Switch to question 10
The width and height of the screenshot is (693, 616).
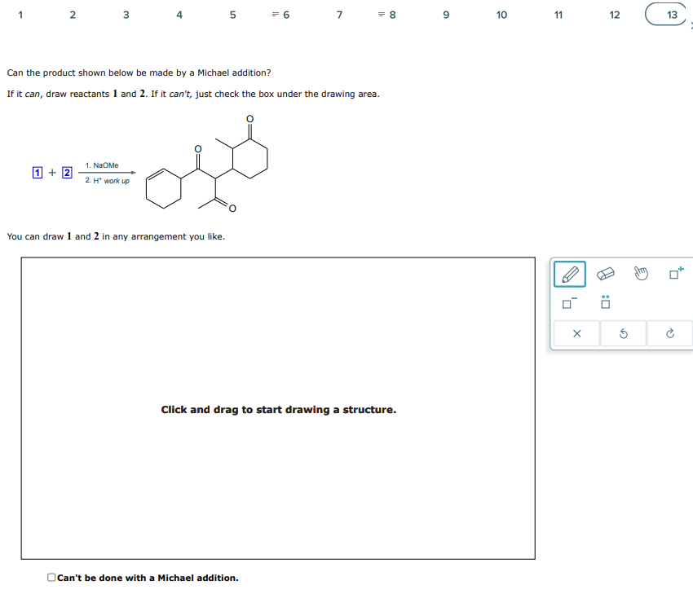(501, 14)
